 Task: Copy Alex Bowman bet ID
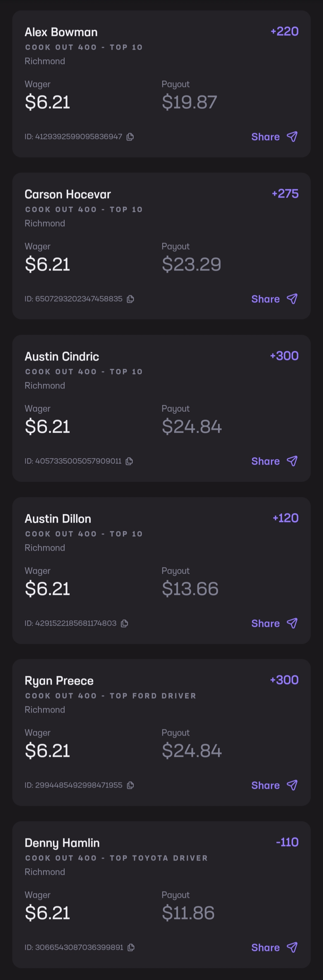pos(130,136)
